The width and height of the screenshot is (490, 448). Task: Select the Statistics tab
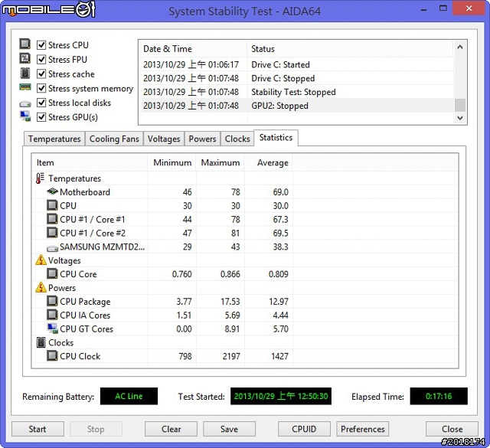(x=276, y=138)
